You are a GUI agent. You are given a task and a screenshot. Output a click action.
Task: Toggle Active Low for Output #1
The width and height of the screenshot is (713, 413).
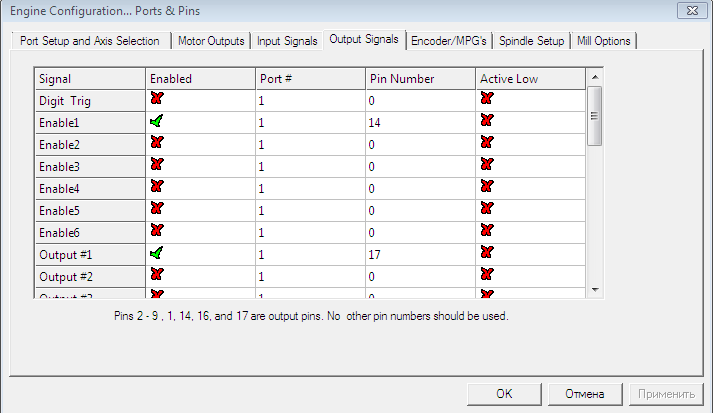(x=486, y=253)
